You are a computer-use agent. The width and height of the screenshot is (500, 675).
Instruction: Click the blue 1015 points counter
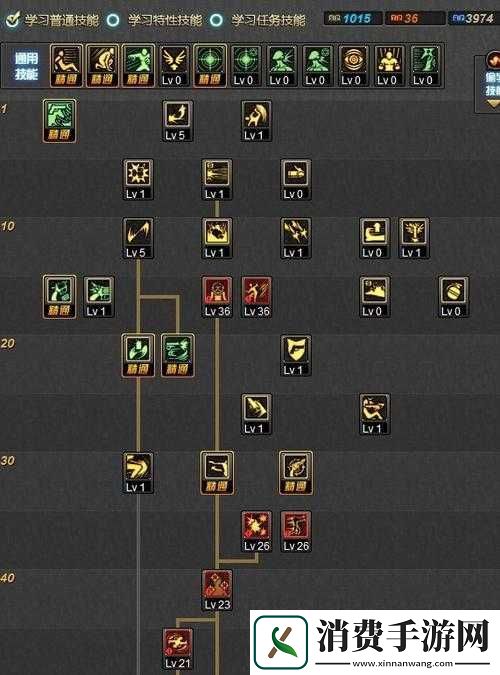pyautogui.click(x=352, y=19)
